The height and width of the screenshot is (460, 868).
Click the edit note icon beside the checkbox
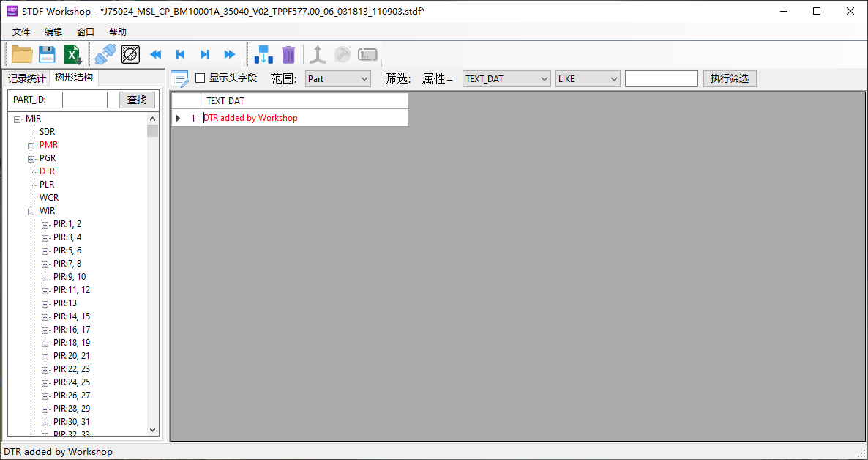179,78
